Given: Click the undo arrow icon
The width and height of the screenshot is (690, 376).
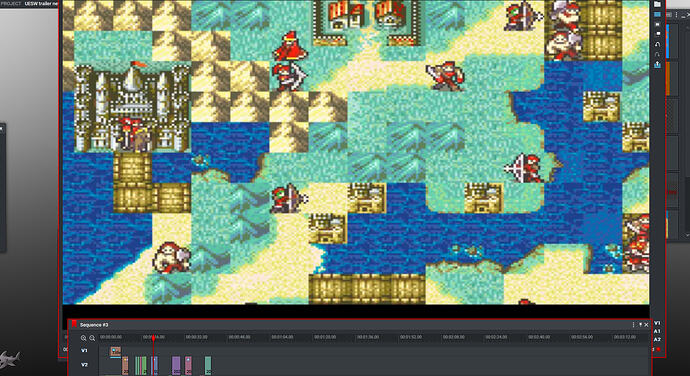Looking at the screenshot, I should 657,44.
